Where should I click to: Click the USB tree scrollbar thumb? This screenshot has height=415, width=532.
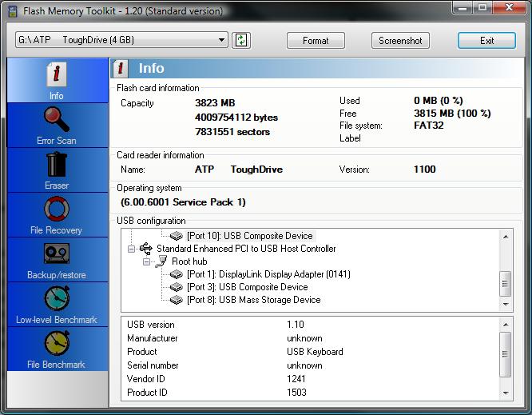pyautogui.click(x=506, y=284)
